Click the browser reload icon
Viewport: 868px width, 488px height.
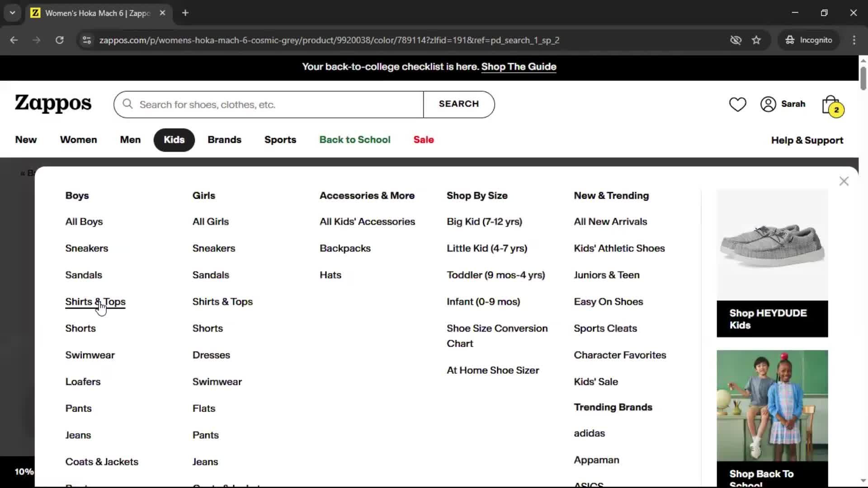59,40
